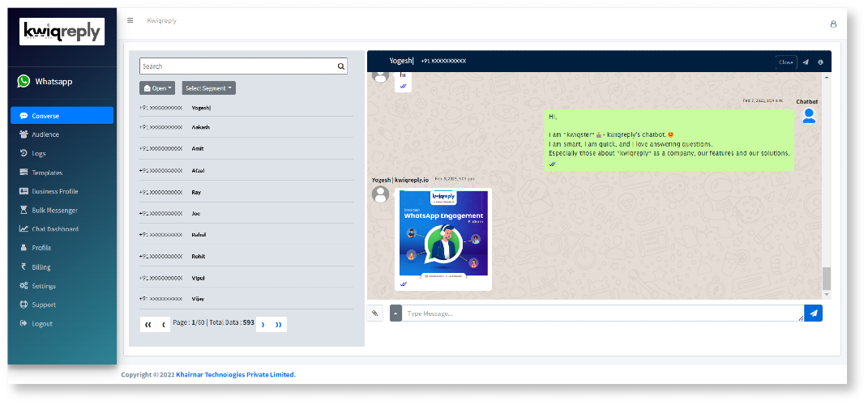
Task: Click the chat scrollbar down arrow
Action: 827,295
